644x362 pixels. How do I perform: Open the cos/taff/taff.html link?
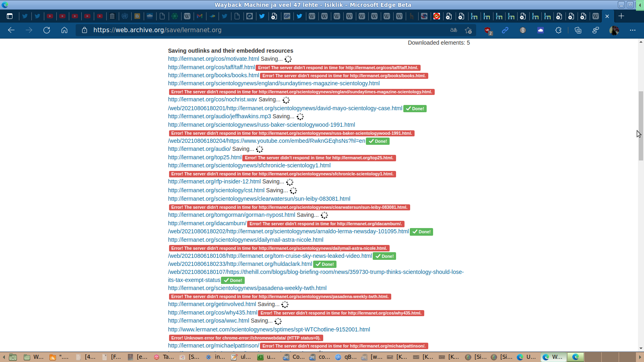tap(212, 67)
